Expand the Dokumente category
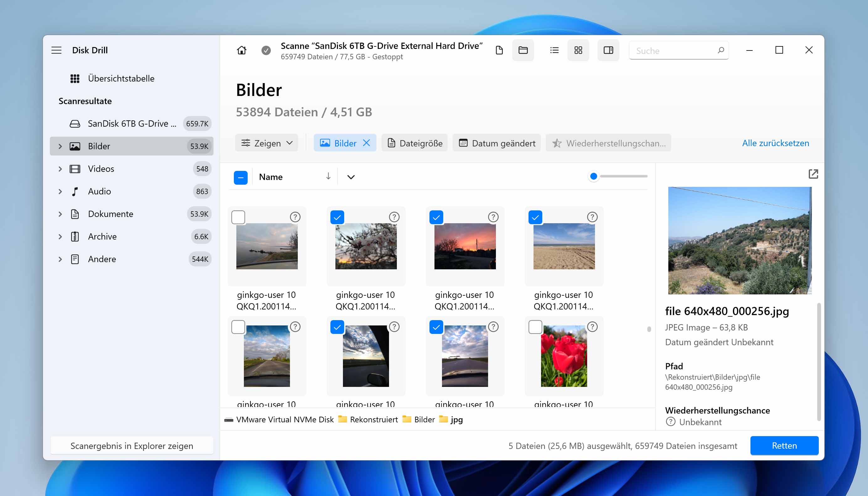 pos(60,214)
